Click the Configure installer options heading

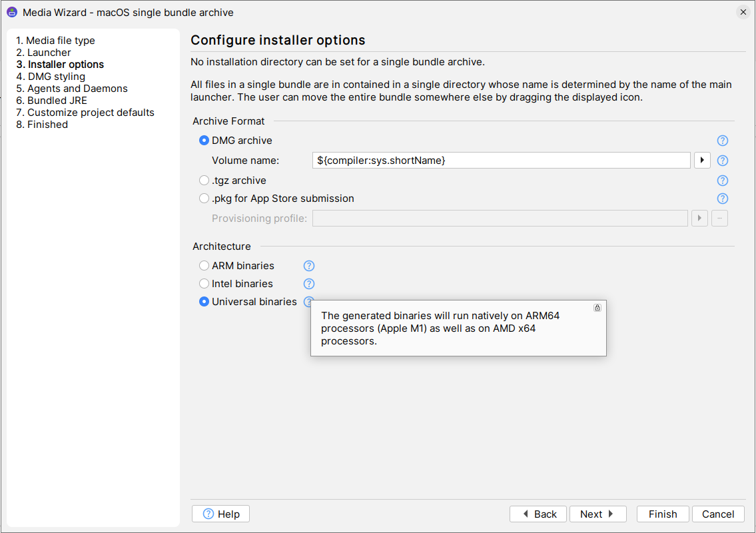[x=278, y=40]
